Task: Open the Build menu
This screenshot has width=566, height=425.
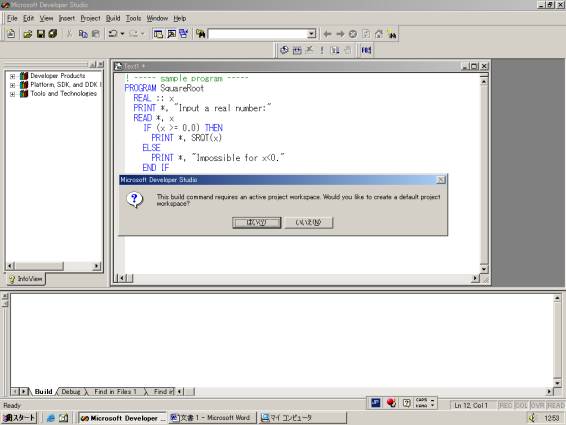Action: point(113,18)
